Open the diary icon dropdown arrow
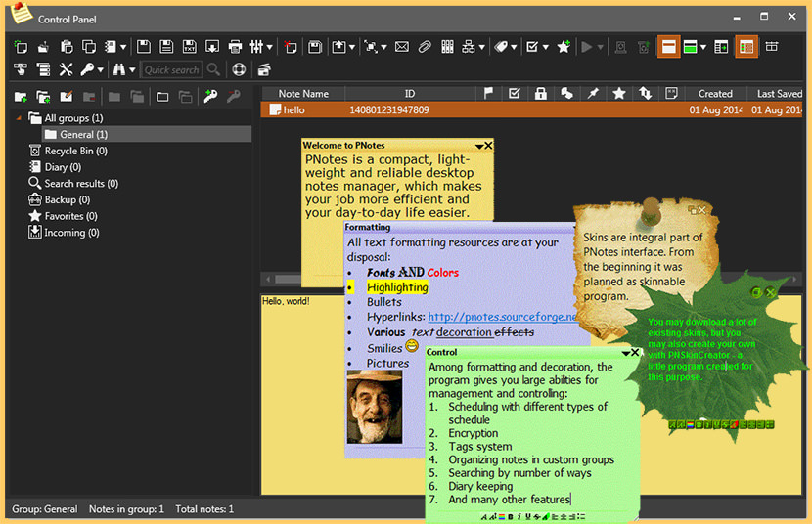Image resolution: width=812 pixels, height=524 pixels. [x=123, y=48]
